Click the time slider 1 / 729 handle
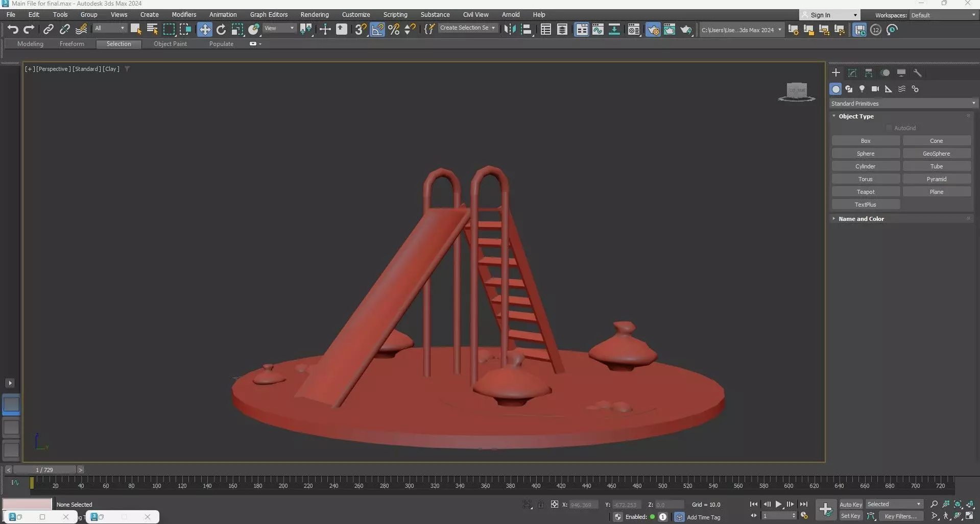The image size is (980, 524). [x=44, y=470]
